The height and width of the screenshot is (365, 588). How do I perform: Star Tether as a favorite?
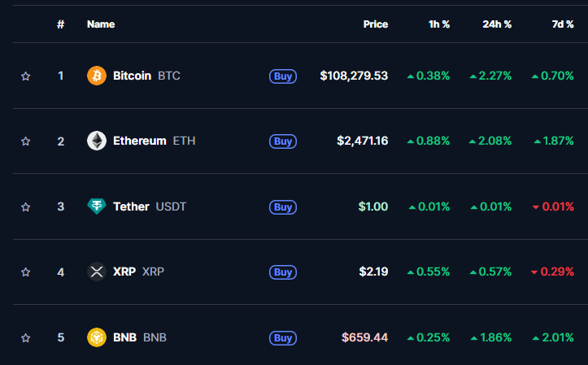tap(25, 206)
